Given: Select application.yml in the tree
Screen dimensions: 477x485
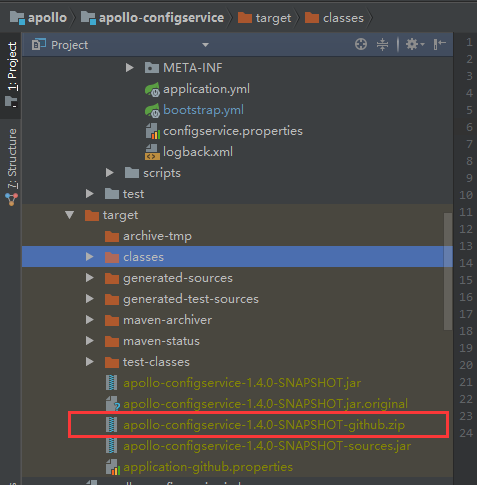Looking at the screenshot, I should 206,89.
